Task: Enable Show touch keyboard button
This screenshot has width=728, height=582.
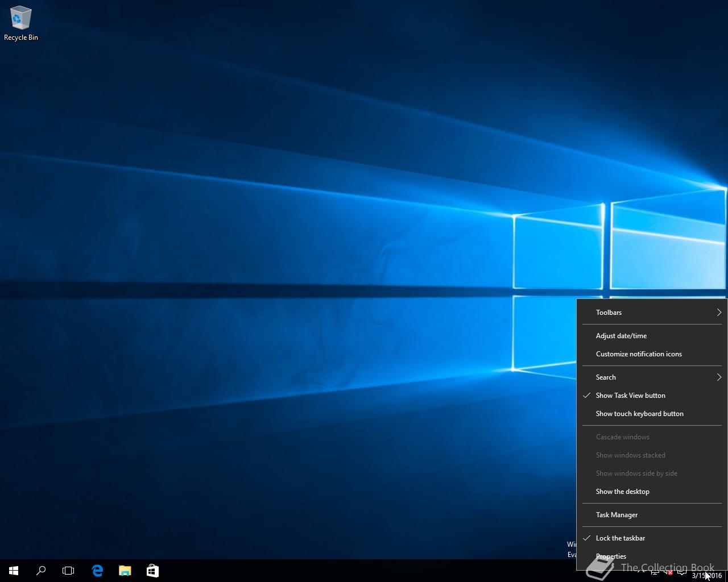Action: [x=652, y=414]
